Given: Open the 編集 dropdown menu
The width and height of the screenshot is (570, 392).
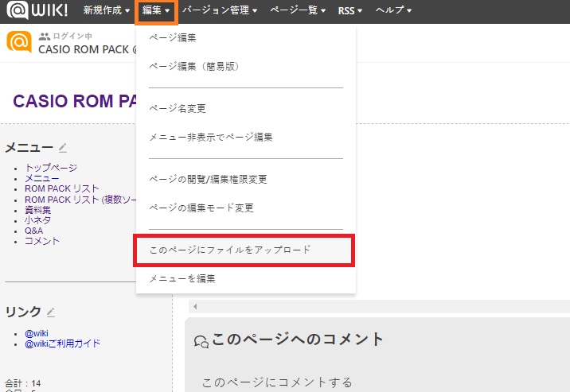Looking at the screenshot, I should [156, 10].
